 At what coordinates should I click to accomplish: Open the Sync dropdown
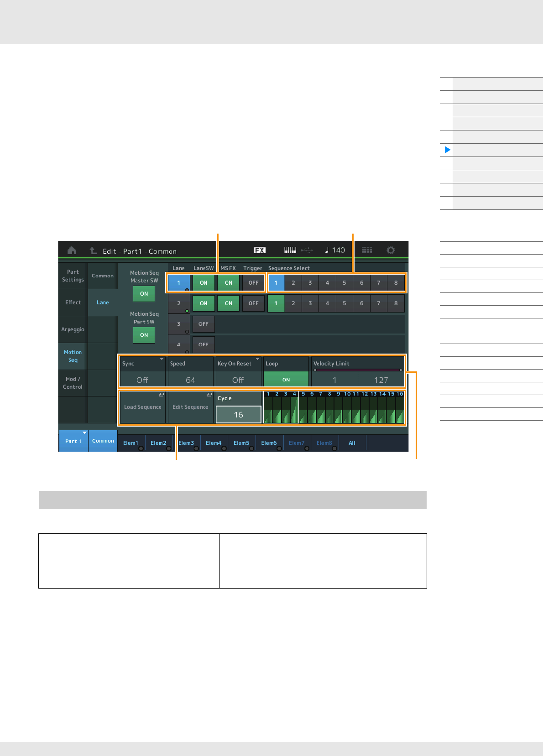[142, 372]
